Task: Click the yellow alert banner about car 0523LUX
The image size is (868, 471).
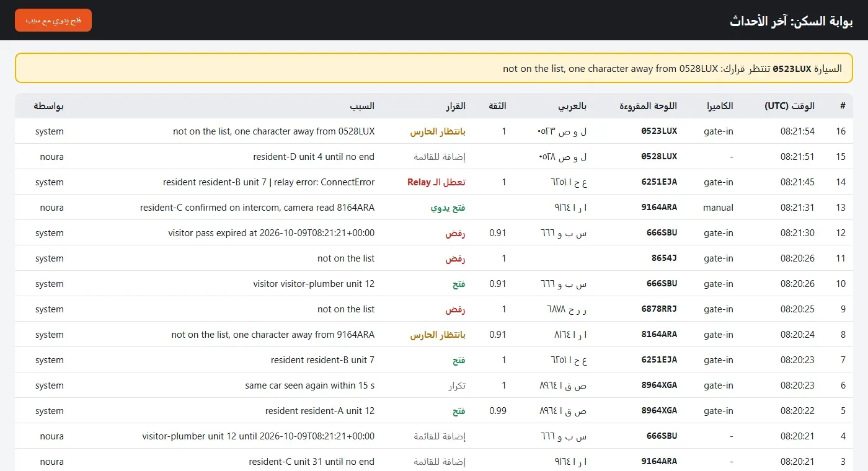Action: [x=434, y=68]
